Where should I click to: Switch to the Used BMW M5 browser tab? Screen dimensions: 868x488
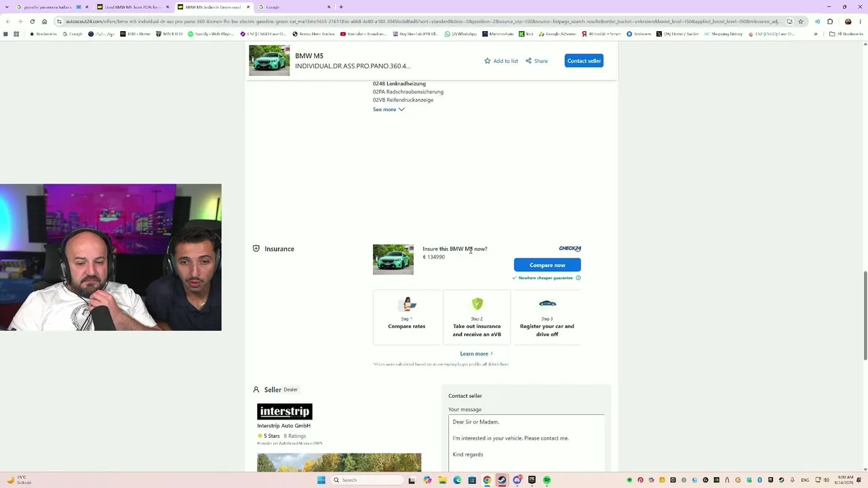pyautogui.click(x=132, y=7)
